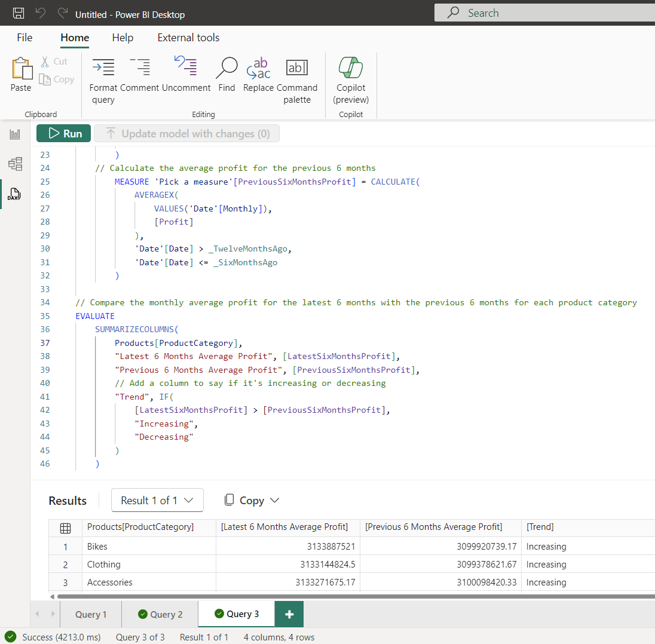Click the Cut scissors button
655x644 pixels.
54,62
